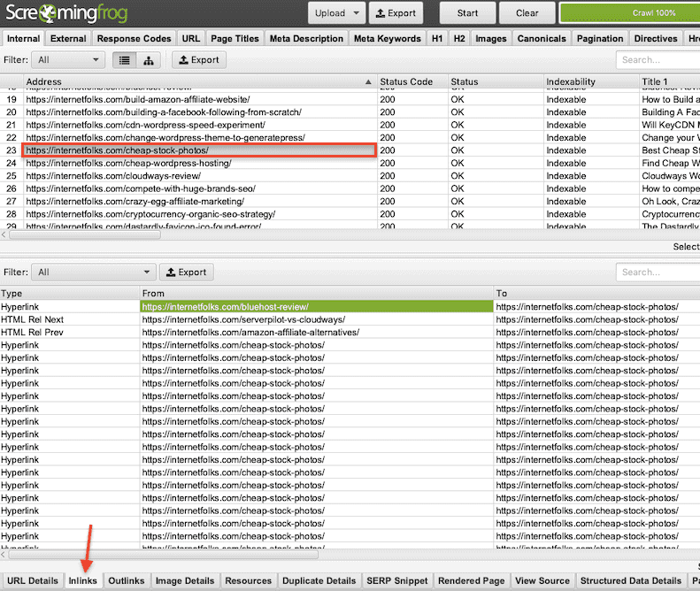Sort by Address column header
Viewport: 700px width, 591px height.
pyautogui.click(x=198, y=81)
